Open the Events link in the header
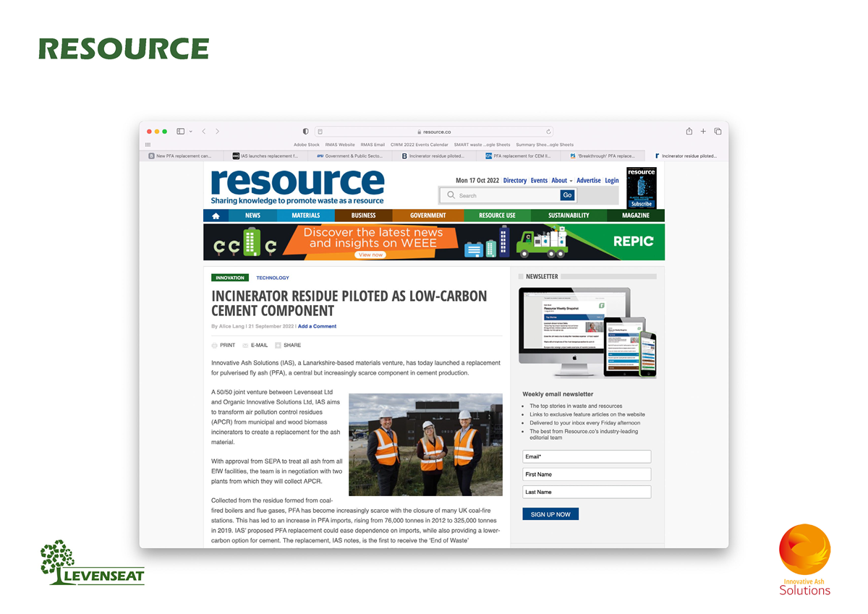 539,180
